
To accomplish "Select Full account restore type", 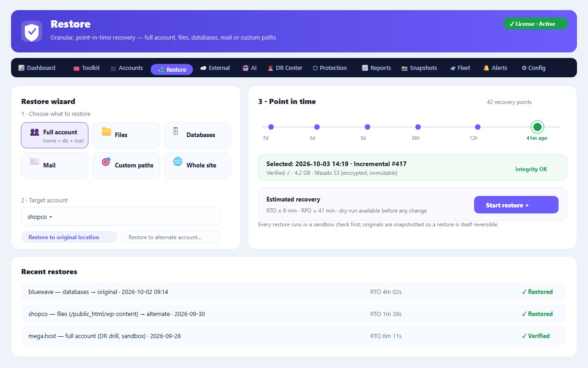I will point(55,135).
